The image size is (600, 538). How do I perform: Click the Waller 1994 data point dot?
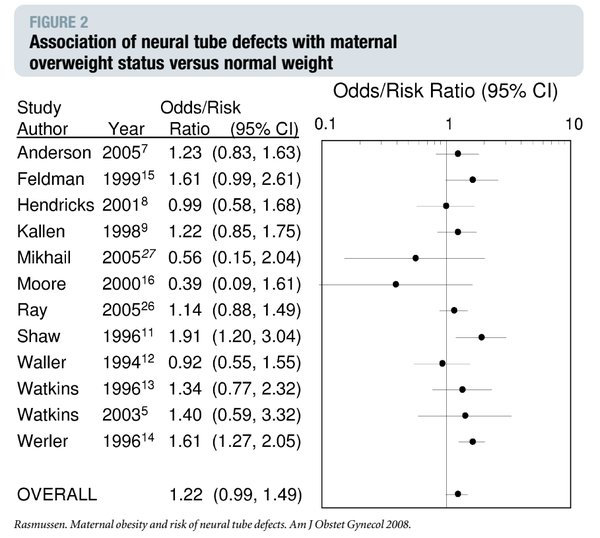(442, 362)
